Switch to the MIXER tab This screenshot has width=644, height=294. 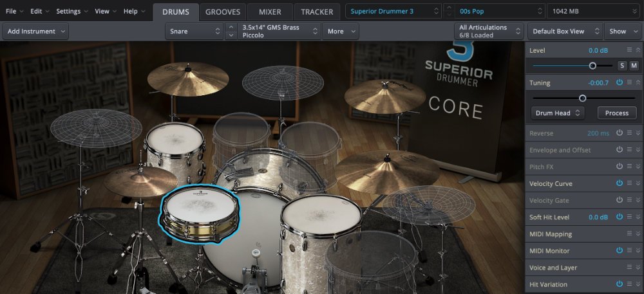(x=270, y=12)
